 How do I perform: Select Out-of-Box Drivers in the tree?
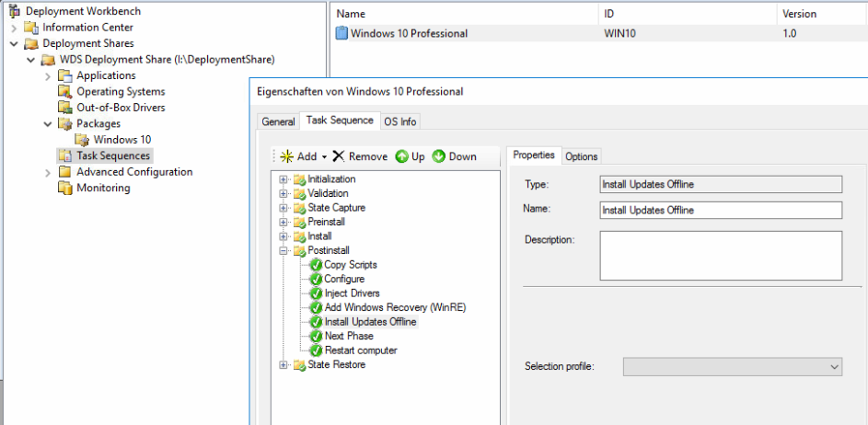(x=121, y=108)
